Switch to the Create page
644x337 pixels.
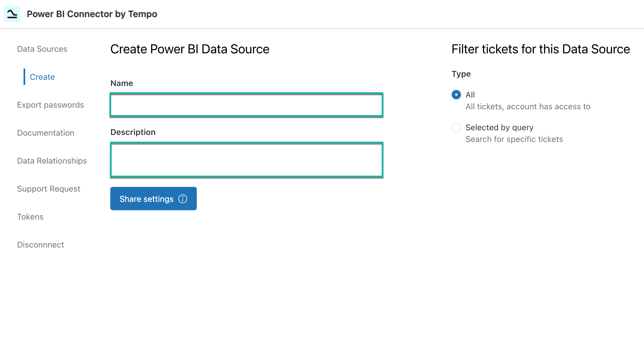[x=42, y=77]
